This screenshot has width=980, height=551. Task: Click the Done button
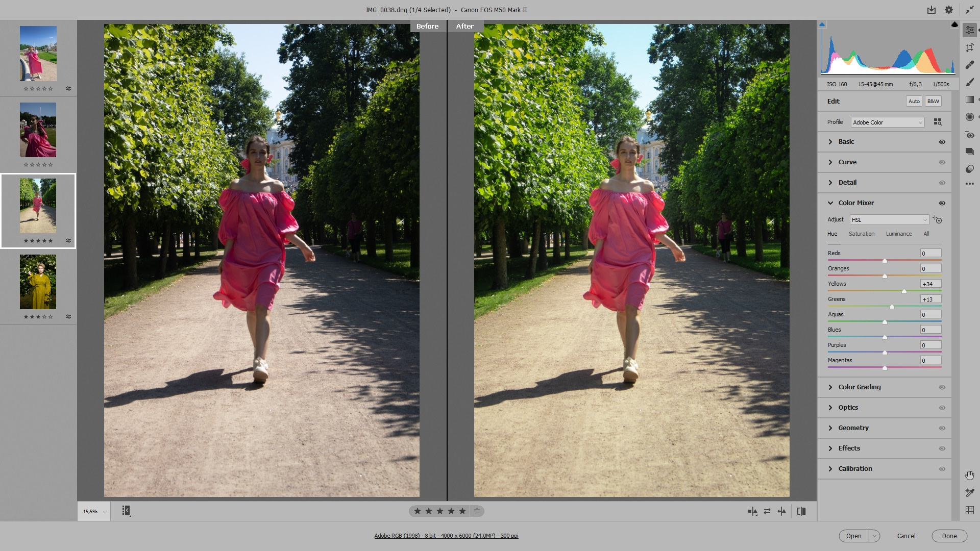click(x=949, y=536)
